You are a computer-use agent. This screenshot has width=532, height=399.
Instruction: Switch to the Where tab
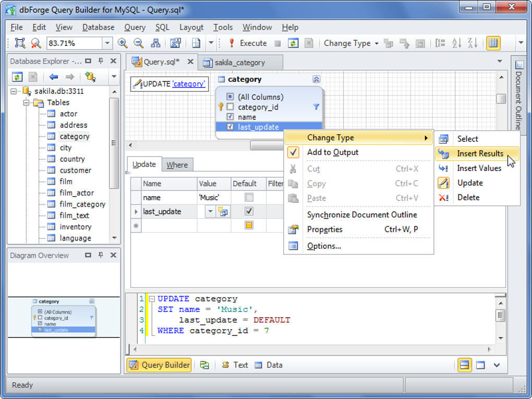[x=177, y=165]
